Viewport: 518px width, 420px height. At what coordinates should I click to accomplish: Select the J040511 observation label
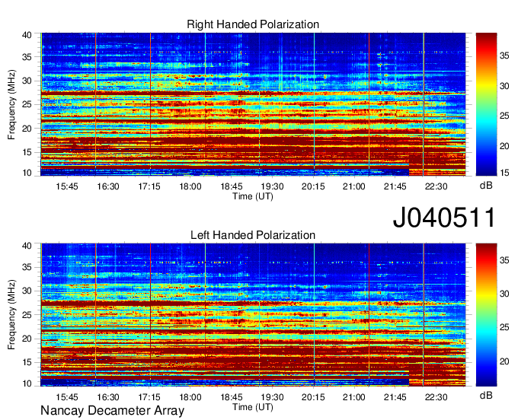[x=444, y=218]
